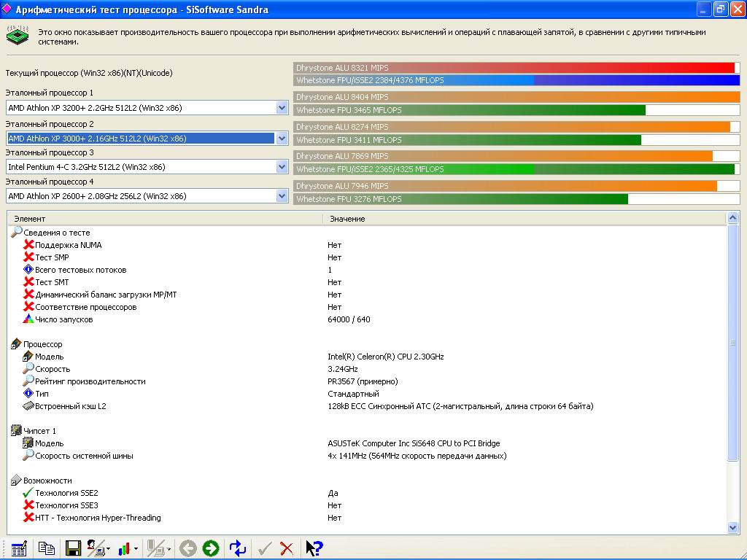The height and width of the screenshot is (560, 747).
Task: Click the context help arrow-question icon
Action: [314, 548]
